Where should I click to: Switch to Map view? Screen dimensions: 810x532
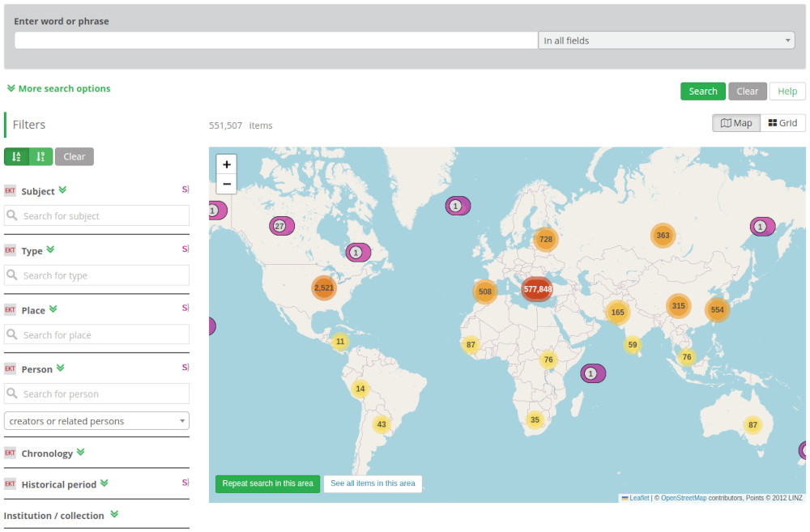736,123
